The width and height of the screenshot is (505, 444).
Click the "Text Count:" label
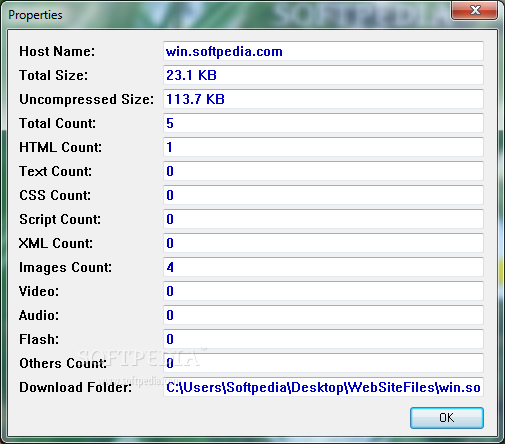coord(55,171)
